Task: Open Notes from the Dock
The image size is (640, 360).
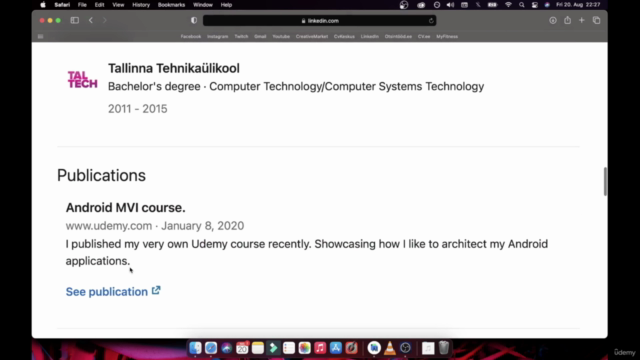Action: (258, 348)
